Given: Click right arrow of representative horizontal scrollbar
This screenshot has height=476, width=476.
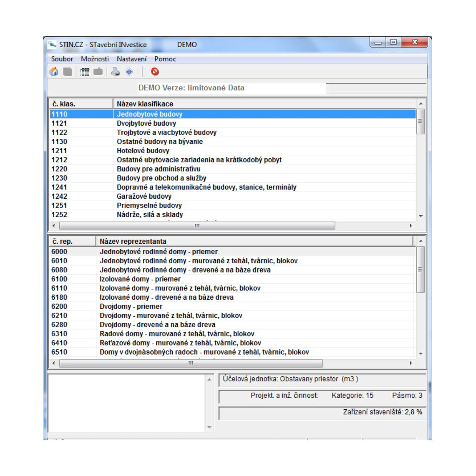Looking at the screenshot, I should tap(411, 363).
